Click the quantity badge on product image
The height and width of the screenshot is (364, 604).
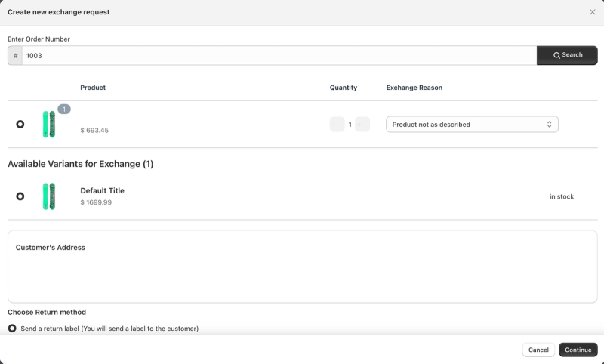pos(64,109)
